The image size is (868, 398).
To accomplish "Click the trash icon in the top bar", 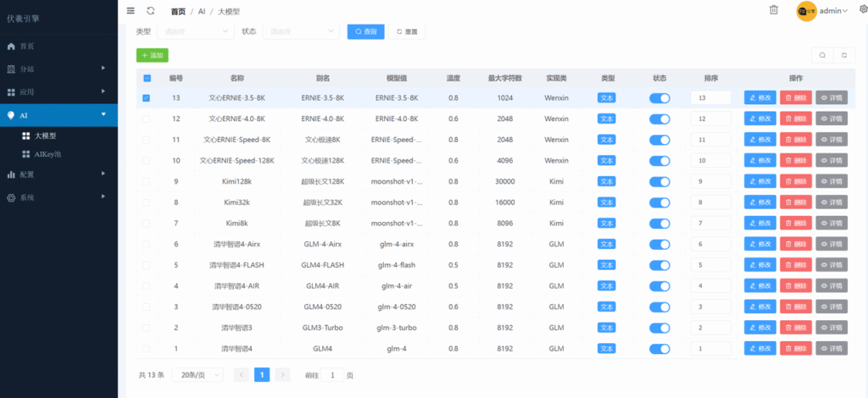I will [773, 10].
